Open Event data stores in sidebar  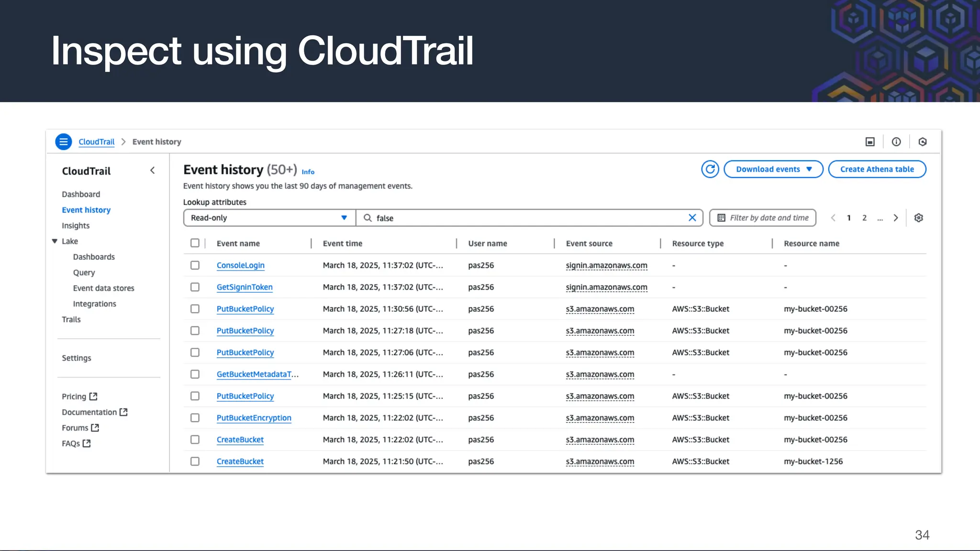tap(103, 288)
